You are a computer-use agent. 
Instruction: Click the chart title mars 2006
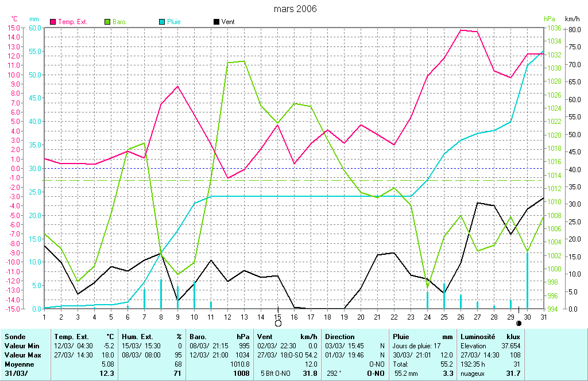coord(295,9)
